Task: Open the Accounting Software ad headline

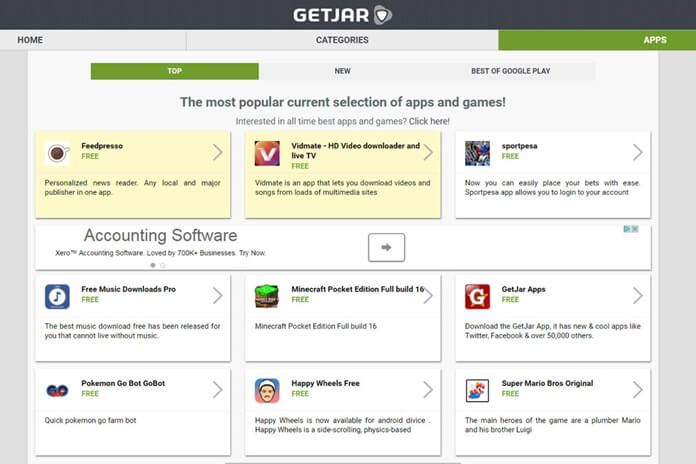Action: (x=160, y=235)
